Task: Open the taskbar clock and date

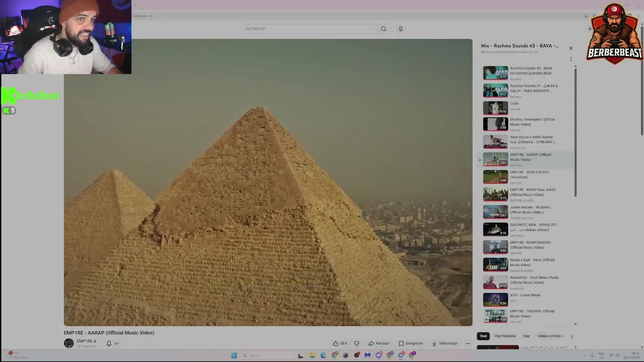Action: (x=631, y=355)
